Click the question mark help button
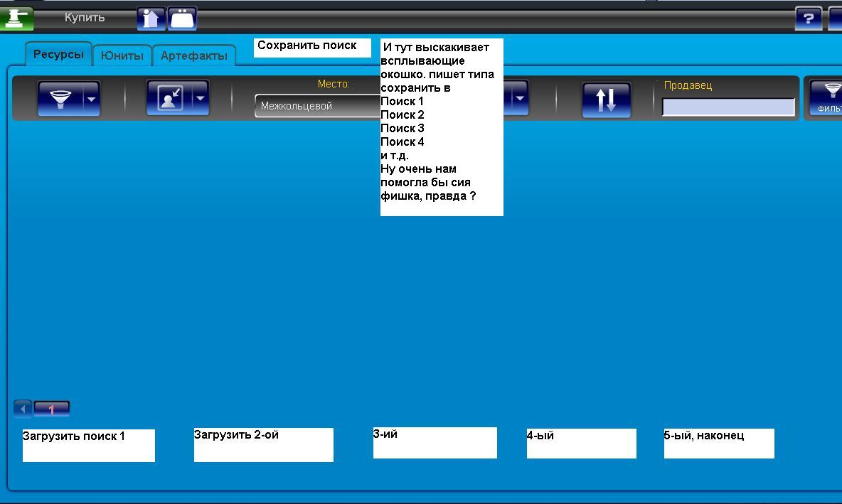 [x=808, y=18]
